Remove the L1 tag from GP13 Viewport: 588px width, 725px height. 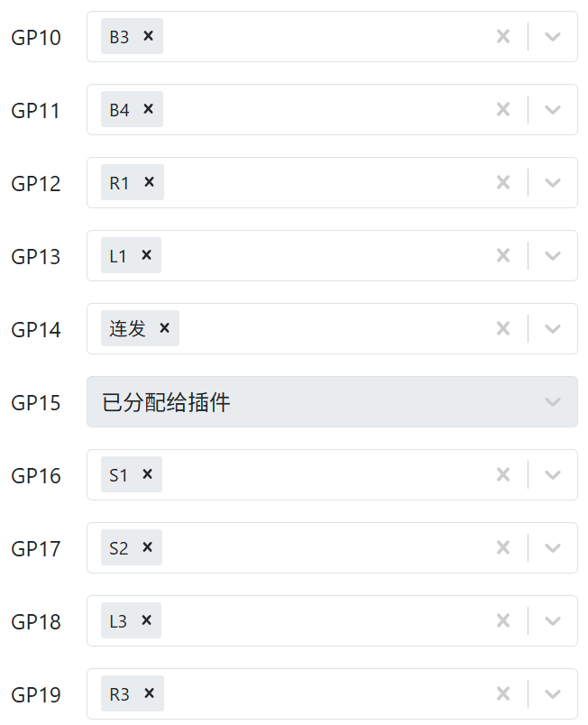coord(146,255)
